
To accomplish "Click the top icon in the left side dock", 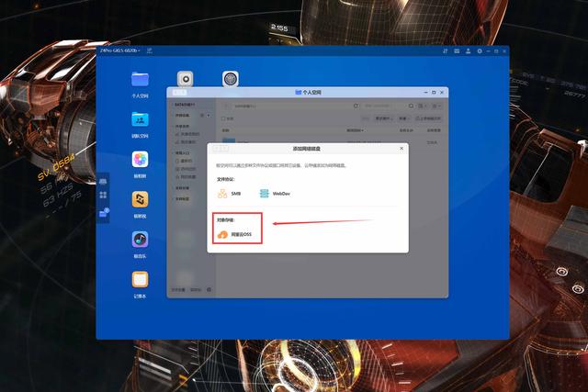I will click(103, 182).
